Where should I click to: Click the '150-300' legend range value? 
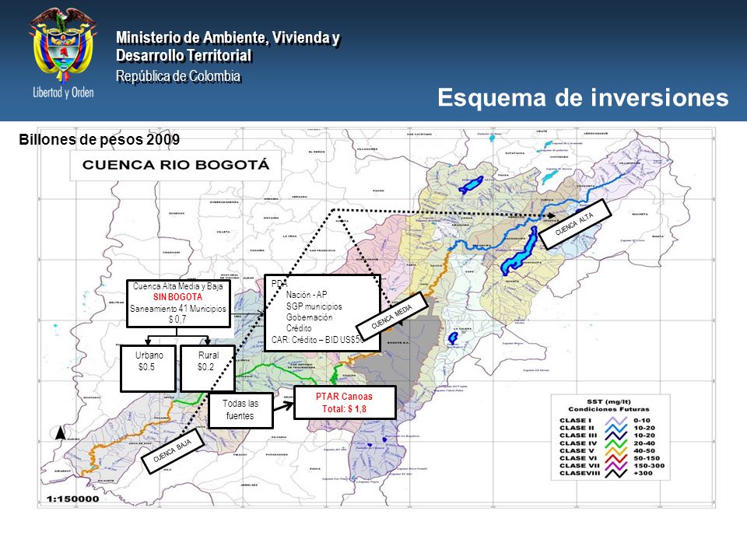pyautogui.click(x=649, y=466)
